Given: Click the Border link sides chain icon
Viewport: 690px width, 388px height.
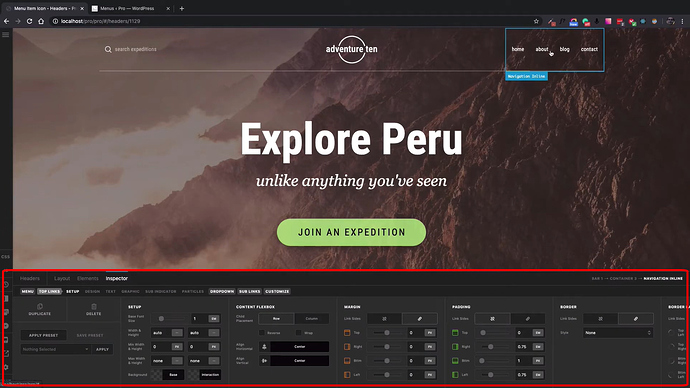Looking at the screenshot, I should point(636,318).
